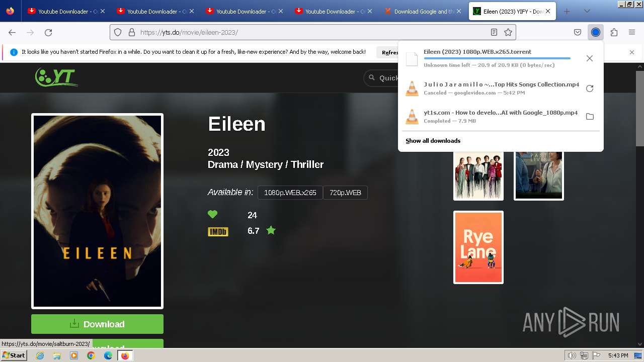Screen dimensions: 644x362
Task: Bookmark this page with star icon
Action: click(508, 32)
